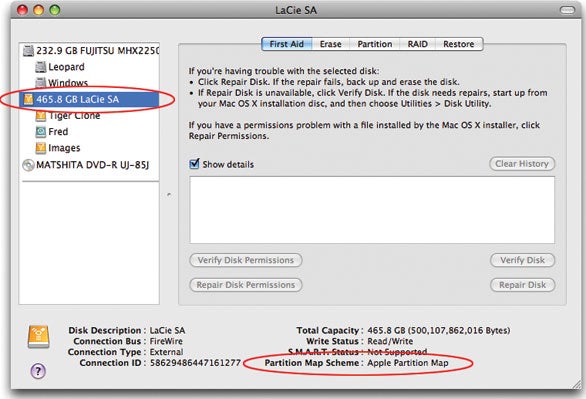Click the Leopard volume icon
Viewport: 586px width, 399px height.
[40, 67]
